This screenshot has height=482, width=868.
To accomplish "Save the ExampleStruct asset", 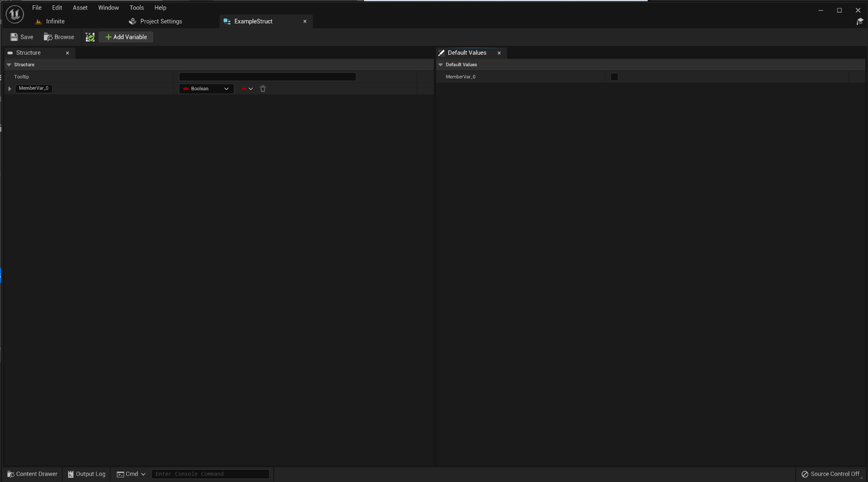I will [22, 37].
